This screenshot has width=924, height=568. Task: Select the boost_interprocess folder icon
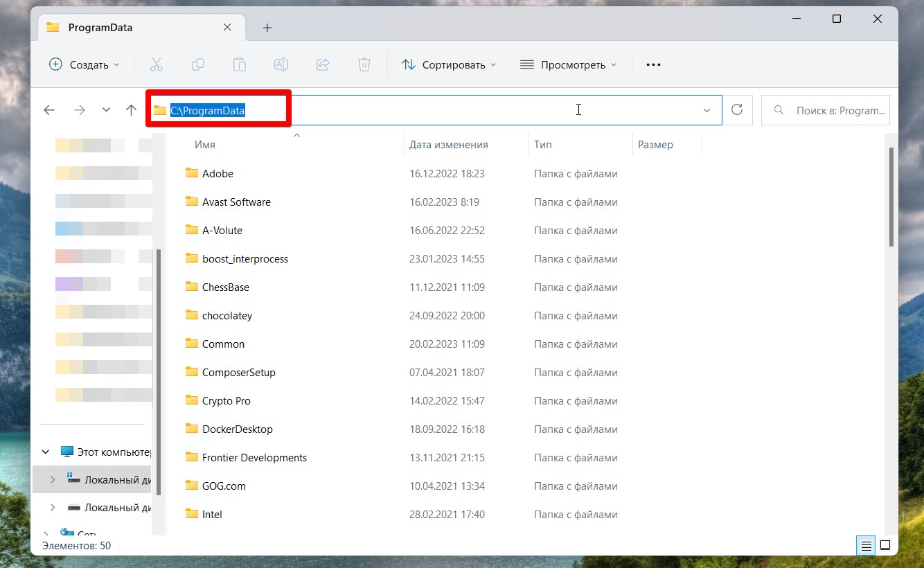click(192, 258)
